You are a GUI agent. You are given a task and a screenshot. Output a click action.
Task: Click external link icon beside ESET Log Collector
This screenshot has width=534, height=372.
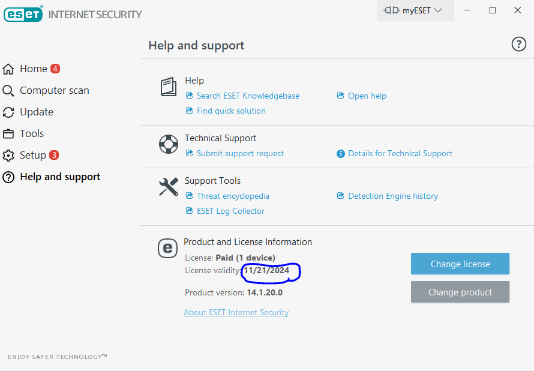189,211
